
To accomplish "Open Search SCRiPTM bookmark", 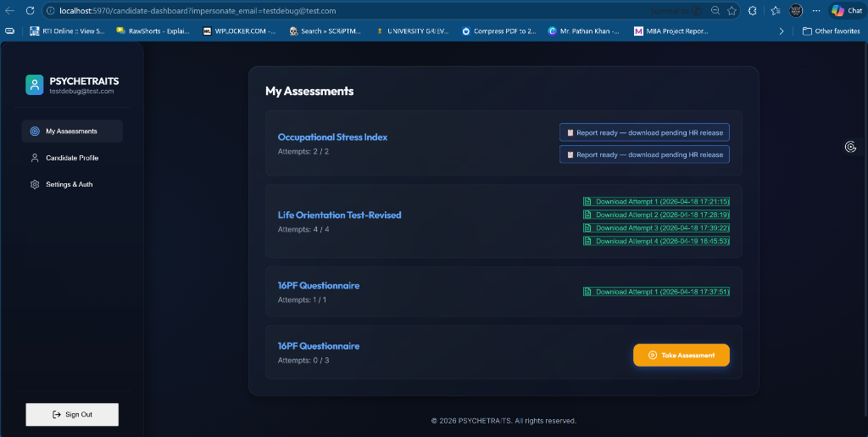I will point(325,31).
